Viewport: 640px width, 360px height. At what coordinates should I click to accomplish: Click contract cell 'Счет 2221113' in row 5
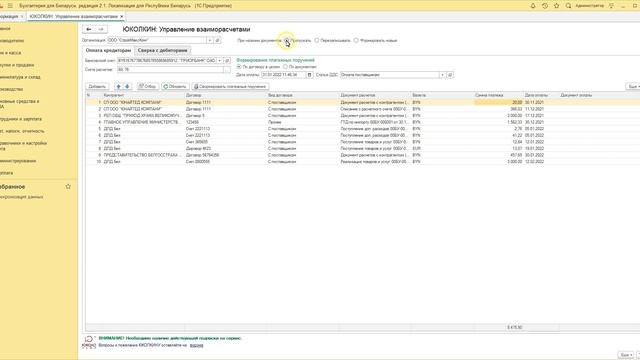[225, 129]
